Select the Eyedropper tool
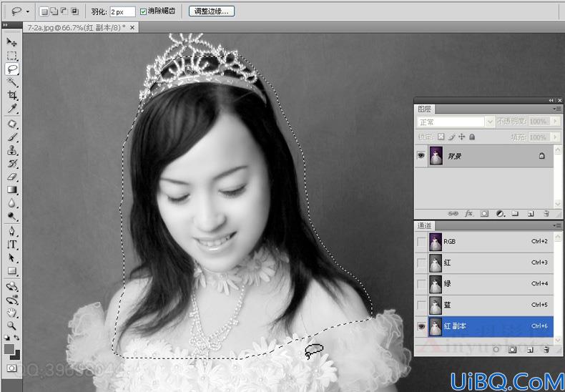The width and height of the screenshot is (565, 392). (x=11, y=108)
